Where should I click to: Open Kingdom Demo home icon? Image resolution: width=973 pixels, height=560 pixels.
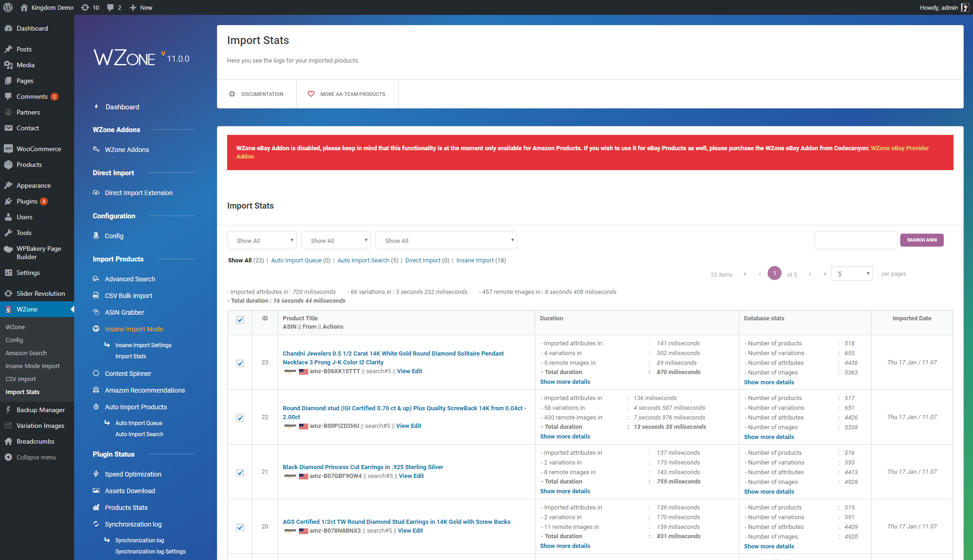24,7
